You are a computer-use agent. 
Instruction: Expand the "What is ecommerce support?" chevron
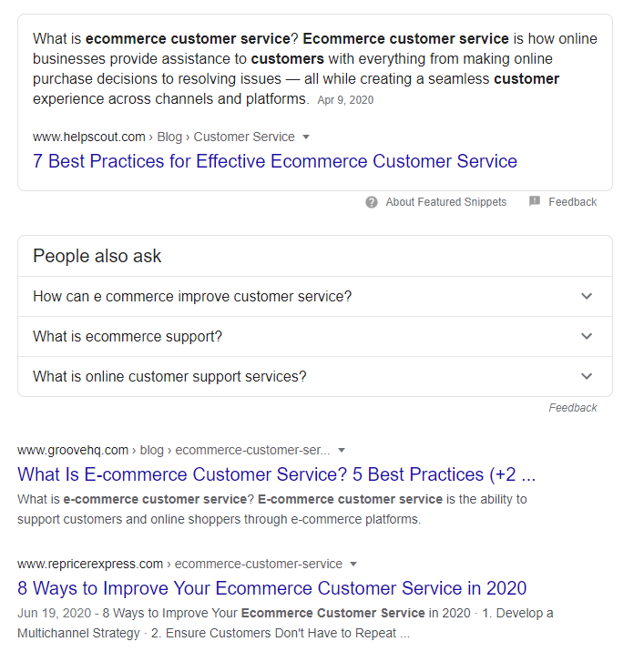coord(587,337)
